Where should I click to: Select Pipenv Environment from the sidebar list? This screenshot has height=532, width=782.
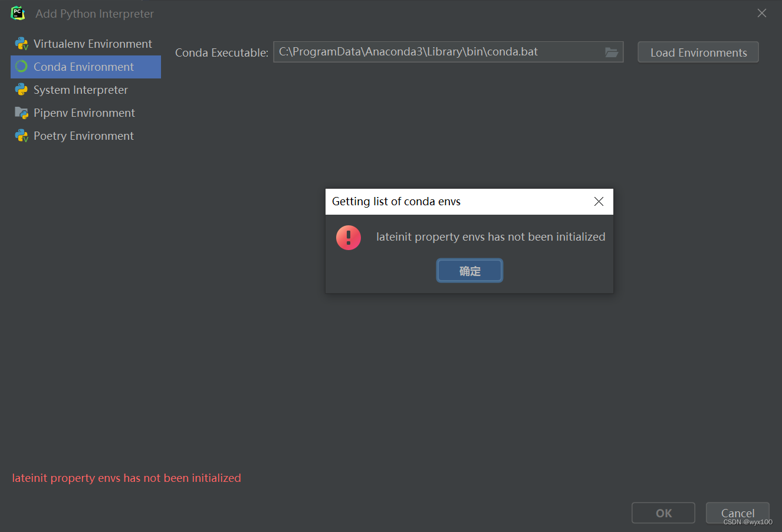[84, 113]
